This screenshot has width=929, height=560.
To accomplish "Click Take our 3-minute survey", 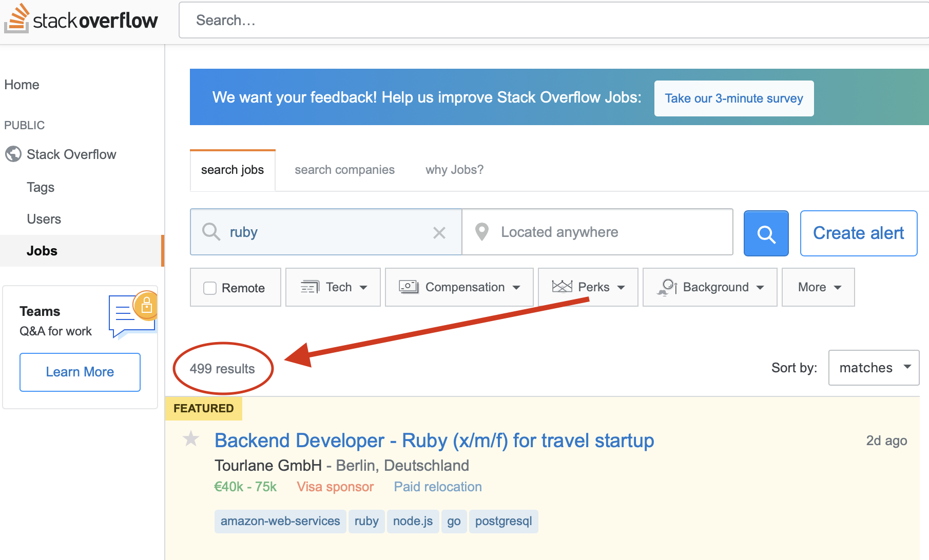I will click(733, 98).
